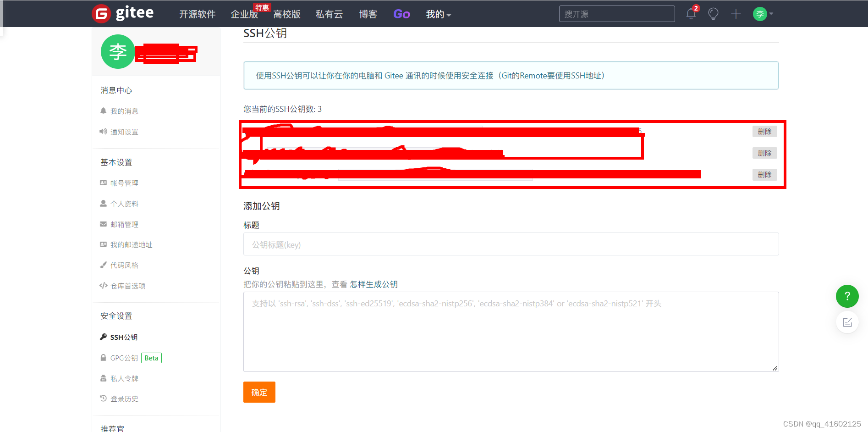
Task: Open the 高校版 menu item
Action: point(287,14)
